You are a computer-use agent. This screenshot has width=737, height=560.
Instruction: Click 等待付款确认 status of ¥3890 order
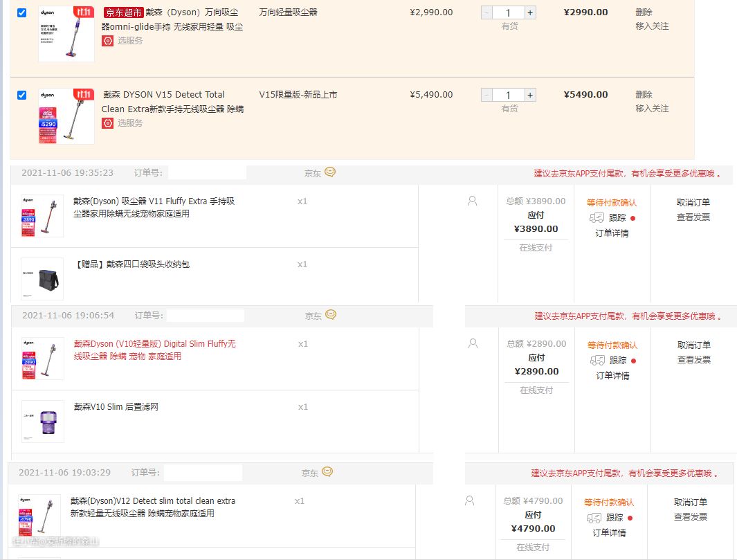point(612,203)
